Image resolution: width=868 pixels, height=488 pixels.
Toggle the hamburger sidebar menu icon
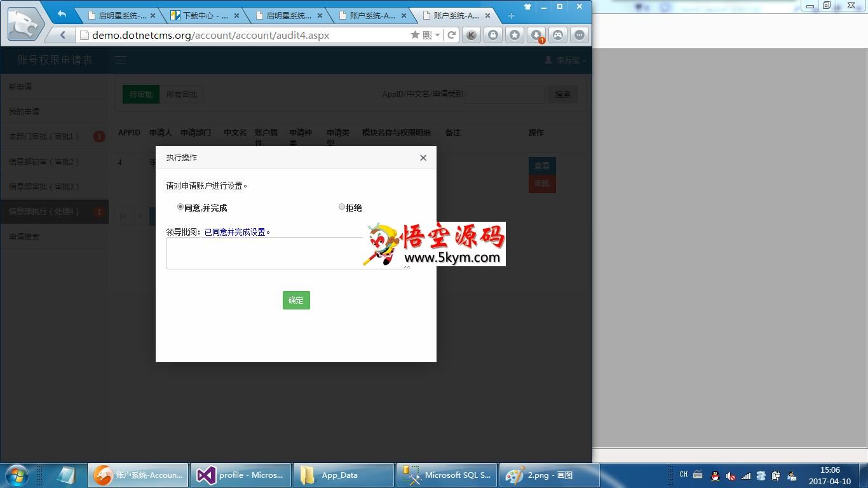pyautogui.click(x=121, y=60)
